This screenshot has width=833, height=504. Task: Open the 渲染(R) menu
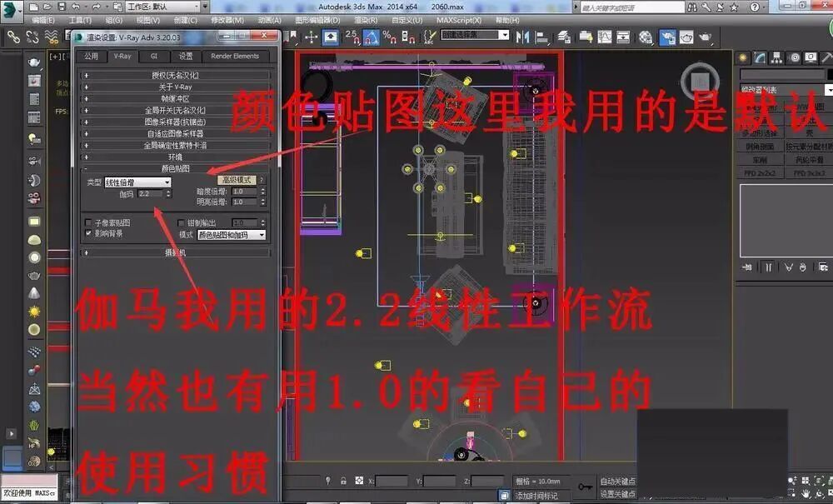pos(366,20)
